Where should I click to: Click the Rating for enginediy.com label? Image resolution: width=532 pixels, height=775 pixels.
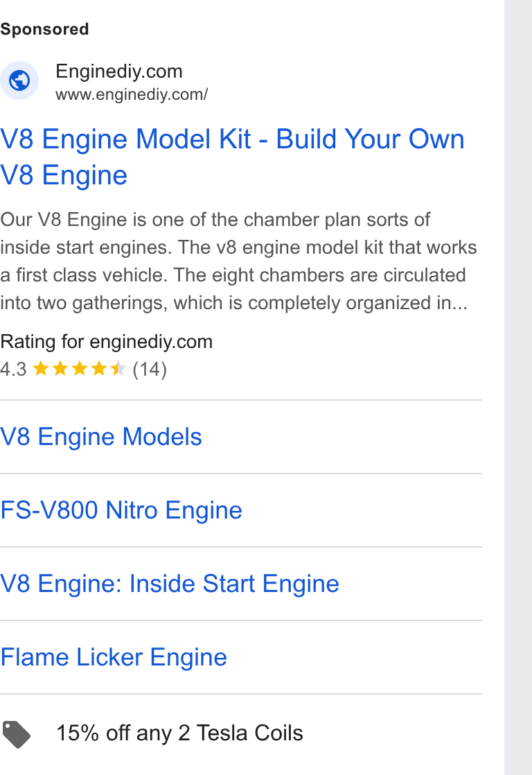pyautogui.click(x=106, y=342)
